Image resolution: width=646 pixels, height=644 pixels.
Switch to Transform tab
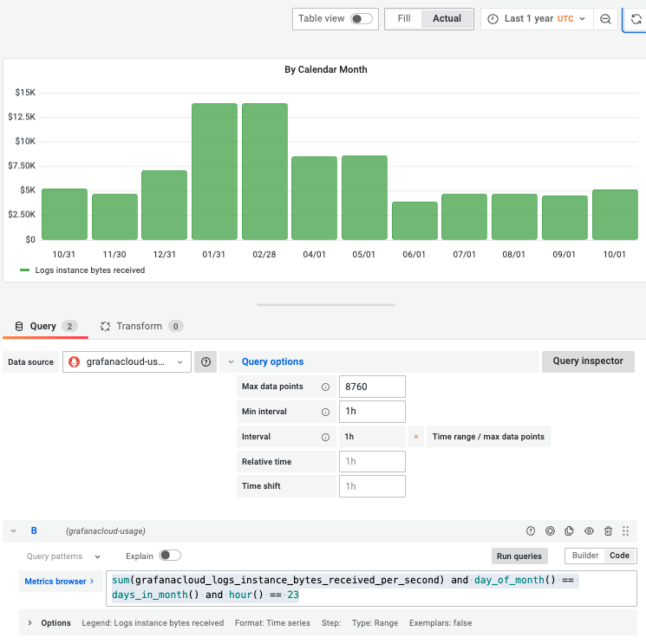(x=141, y=327)
